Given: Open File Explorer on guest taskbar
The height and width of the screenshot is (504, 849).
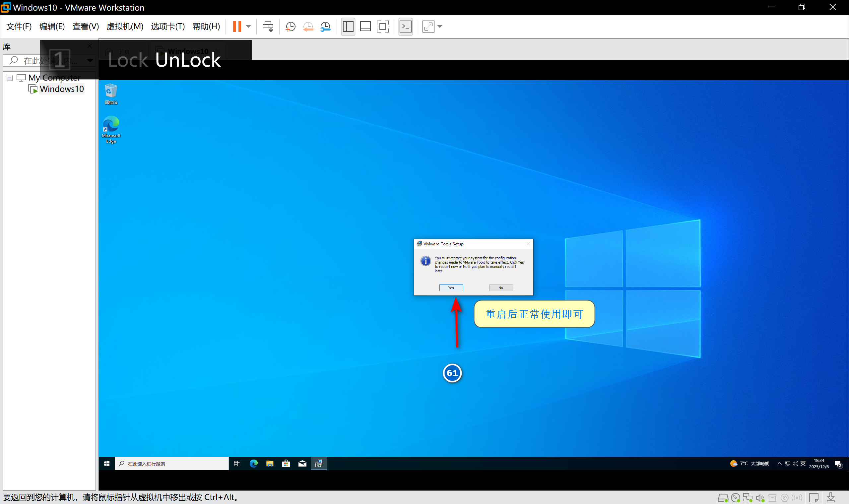Looking at the screenshot, I should tap(270, 464).
